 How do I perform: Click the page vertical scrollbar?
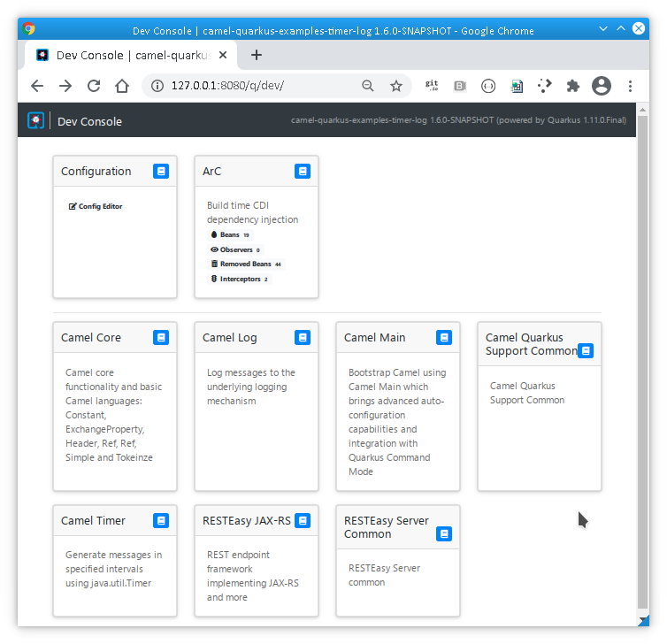click(642, 354)
